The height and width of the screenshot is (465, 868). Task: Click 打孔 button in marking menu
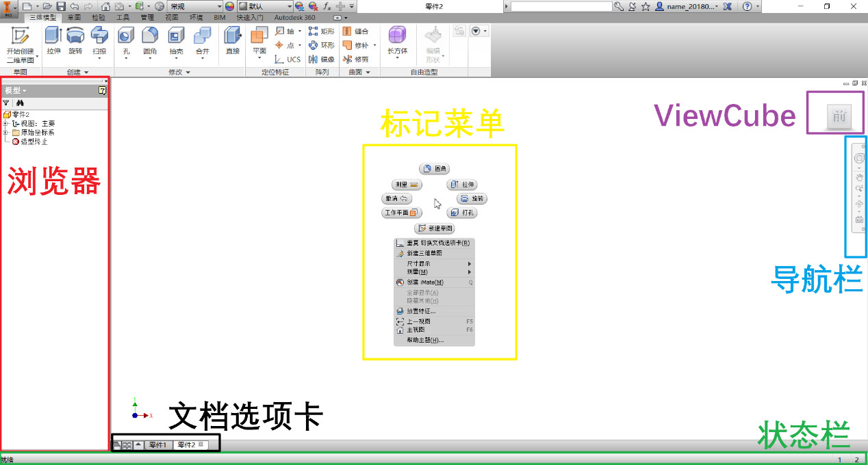click(x=462, y=213)
